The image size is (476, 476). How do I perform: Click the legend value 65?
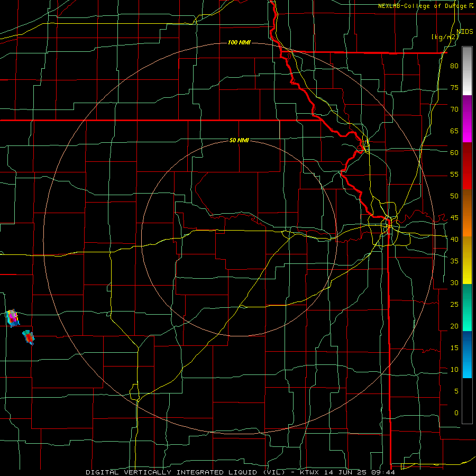click(x=454, y=131)
